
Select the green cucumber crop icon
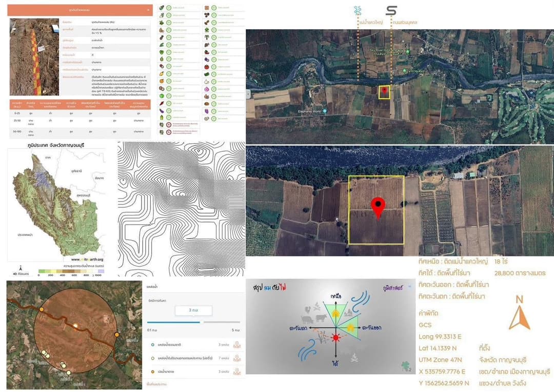click(207, 74)
